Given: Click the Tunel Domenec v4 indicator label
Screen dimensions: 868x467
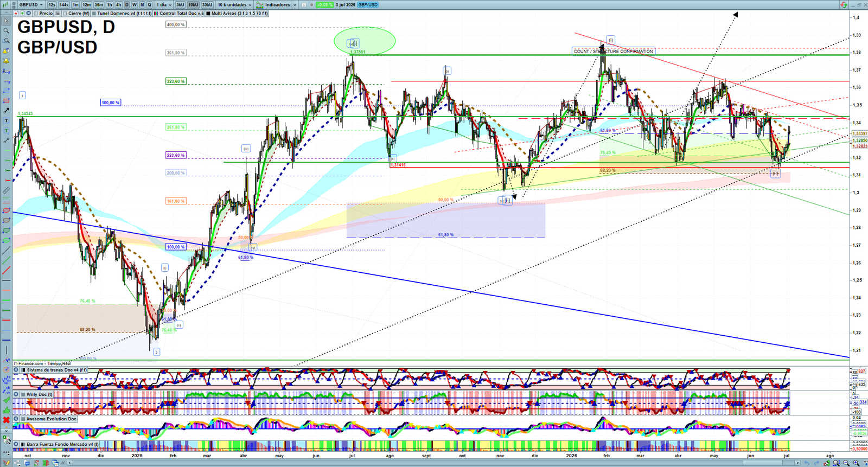Looking at the screenshot, I should click(x=124, y=13).
